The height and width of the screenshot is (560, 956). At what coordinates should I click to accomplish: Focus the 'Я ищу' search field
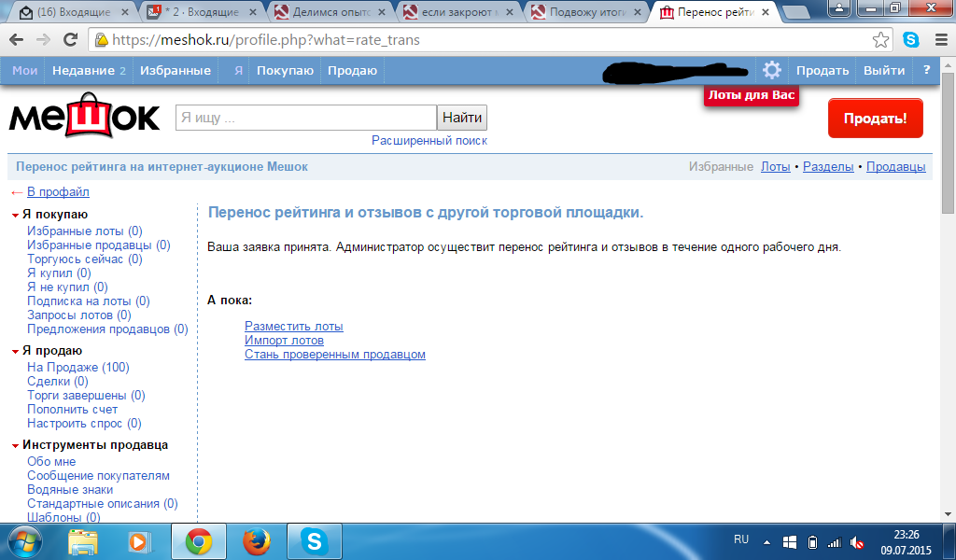[x=306, y=118]
